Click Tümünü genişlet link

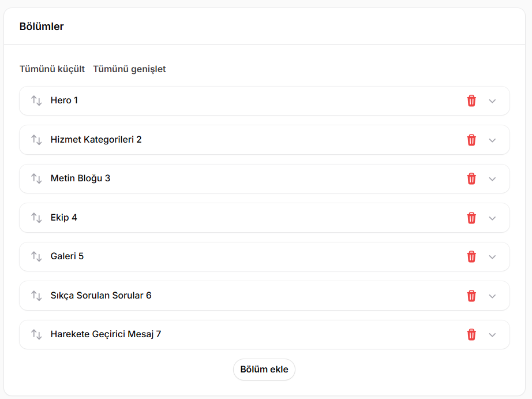(129, 69)
